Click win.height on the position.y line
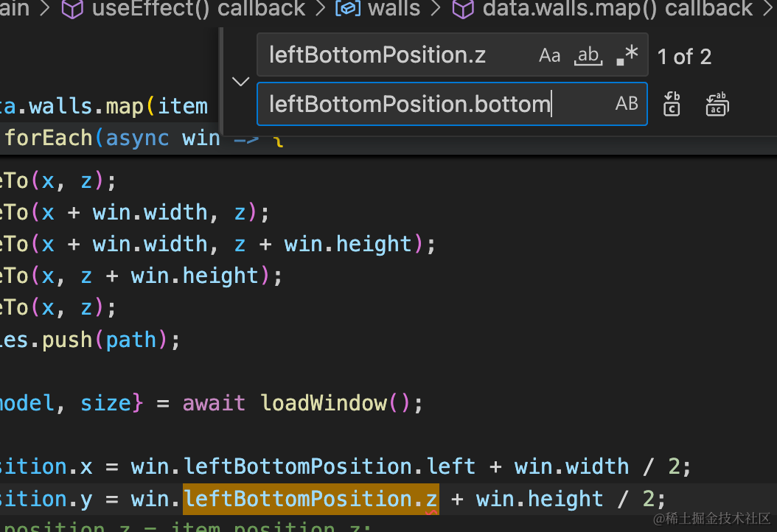The height and width of the screenshot is (532, 777). [540, 499]
